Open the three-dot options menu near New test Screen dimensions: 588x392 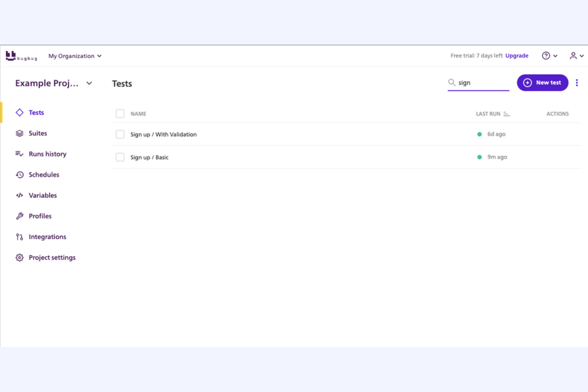point(577,83)
